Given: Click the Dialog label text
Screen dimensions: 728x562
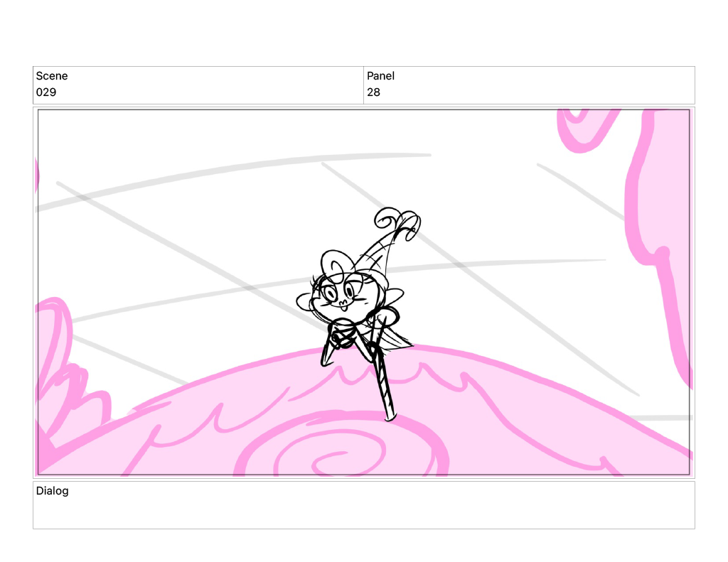Looking at the screenshot, I should click(52, 491).
